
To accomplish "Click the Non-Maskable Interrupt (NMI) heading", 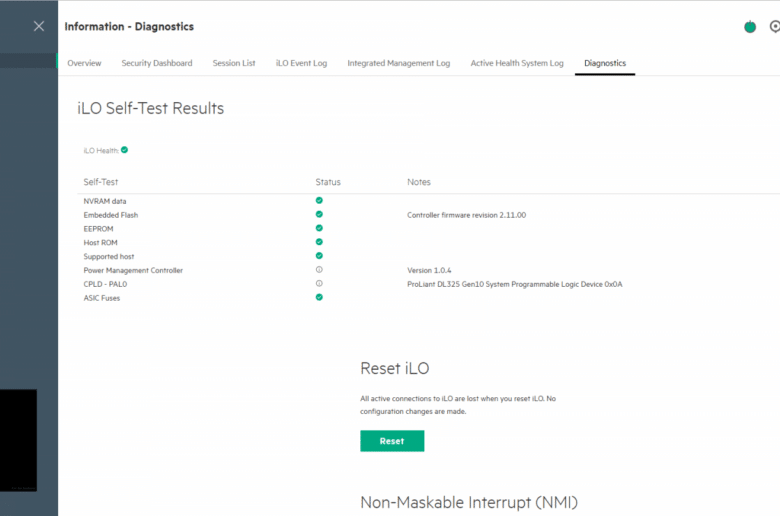I will [469, 503].
